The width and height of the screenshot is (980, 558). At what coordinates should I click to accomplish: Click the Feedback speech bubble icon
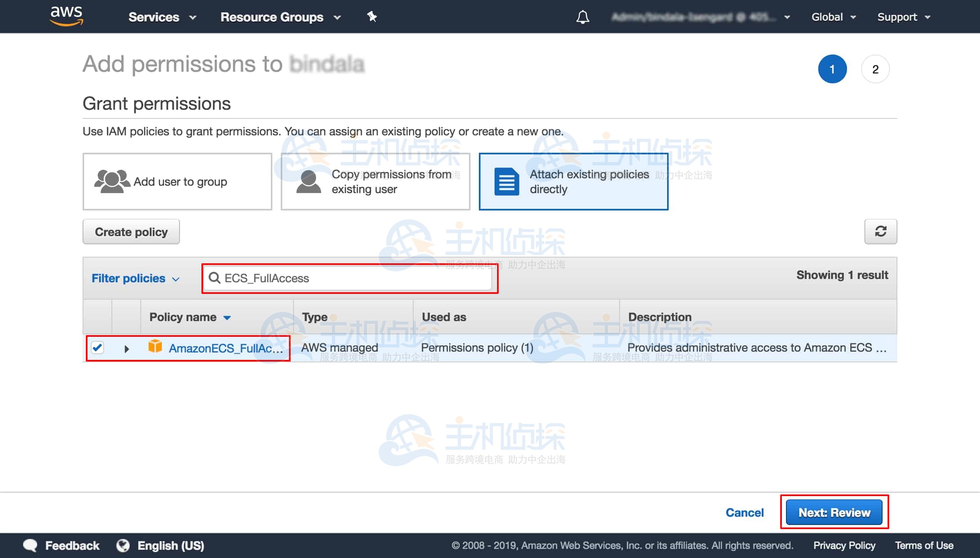click(x=30, y=545)
